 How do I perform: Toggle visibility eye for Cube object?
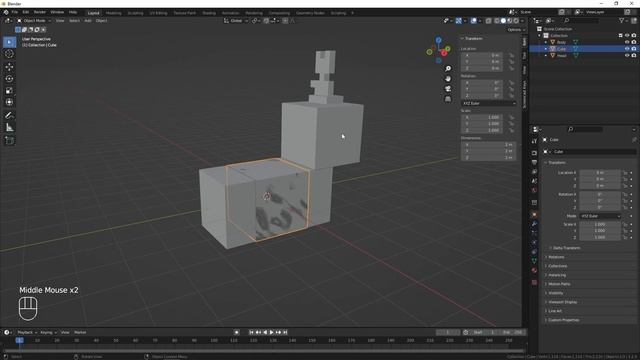click(627, 49)
